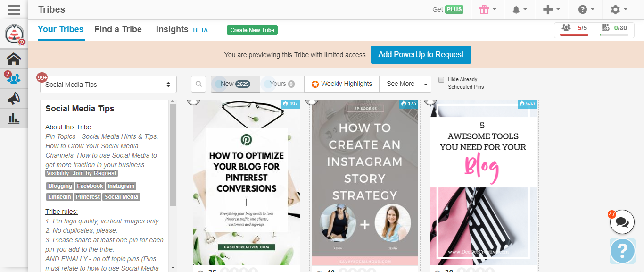Screen dimensions: 644x272
Task: Select the Instagram Story Strategy pin circle
Action: [312, 101]
